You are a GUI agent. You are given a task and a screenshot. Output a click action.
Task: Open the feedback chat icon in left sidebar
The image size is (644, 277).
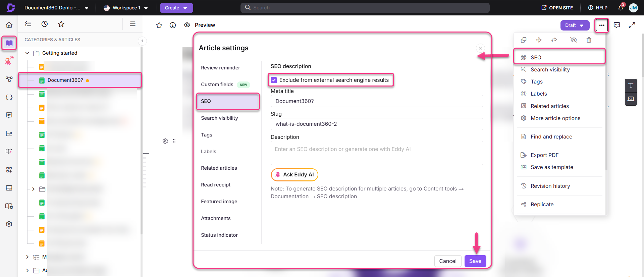(x=9, y=115)
